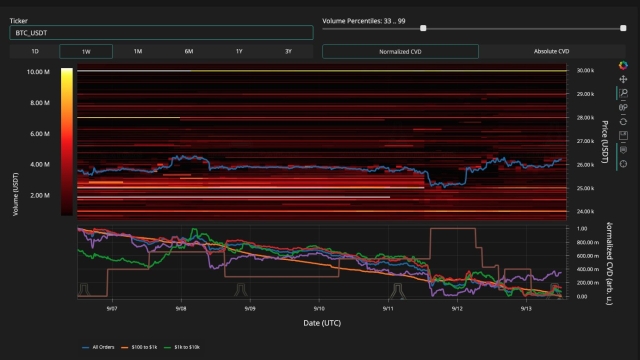The image size is (640, 360).
Task: Click the 9/13 date tick label
Action: pos(526,309)
